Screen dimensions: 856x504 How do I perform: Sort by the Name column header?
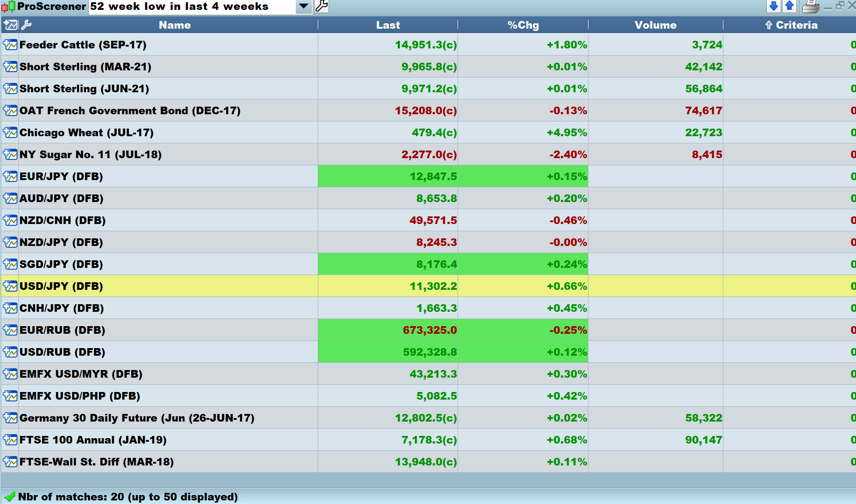[x=175, y=25]
